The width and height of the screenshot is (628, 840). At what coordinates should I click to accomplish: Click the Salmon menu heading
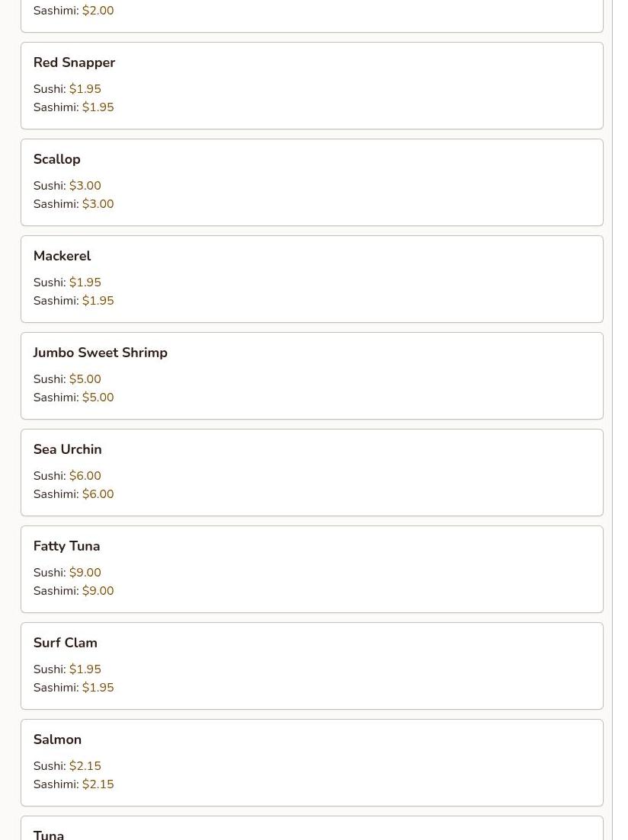(x=57, y=739)
